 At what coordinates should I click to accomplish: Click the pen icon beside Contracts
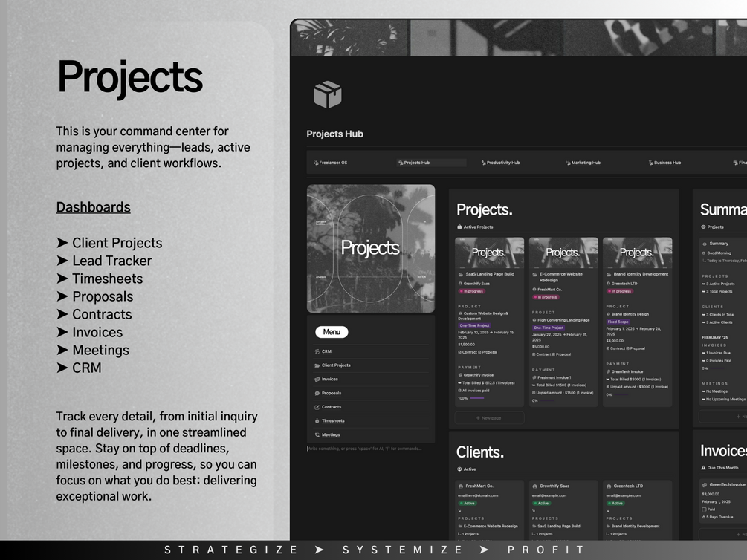[317, 407]
